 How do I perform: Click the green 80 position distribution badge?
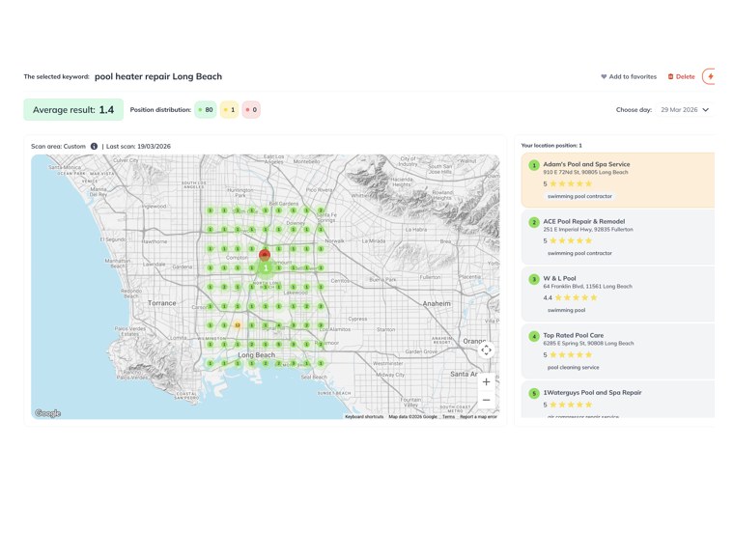point(206,110)
